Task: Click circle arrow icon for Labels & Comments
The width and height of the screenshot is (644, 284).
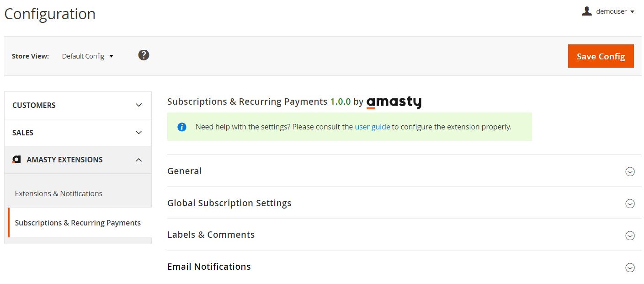Action: click(x=630, y=236)
